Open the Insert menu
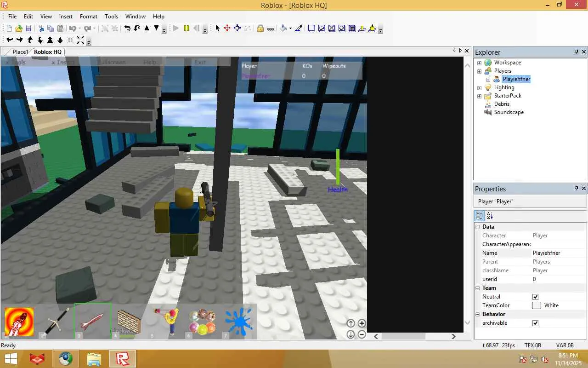The width and height of the screenshot is (588, 368). [66, 16]
